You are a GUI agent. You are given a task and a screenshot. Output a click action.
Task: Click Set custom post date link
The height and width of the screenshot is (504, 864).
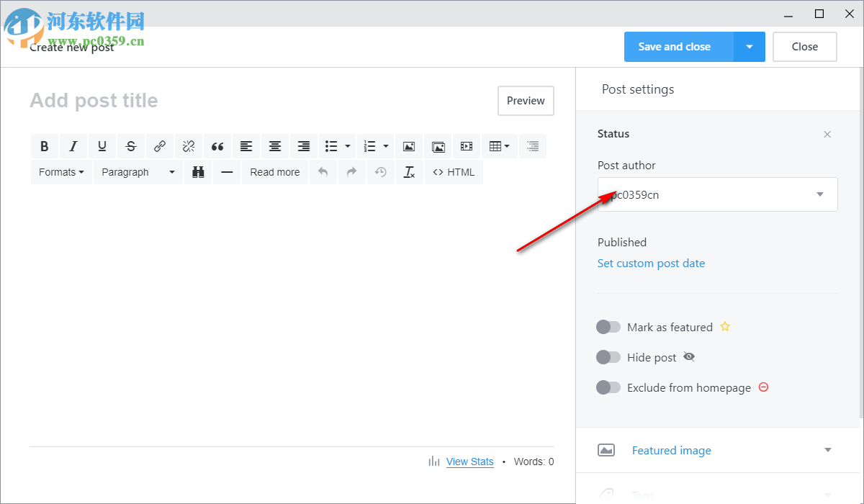point(651,264)
